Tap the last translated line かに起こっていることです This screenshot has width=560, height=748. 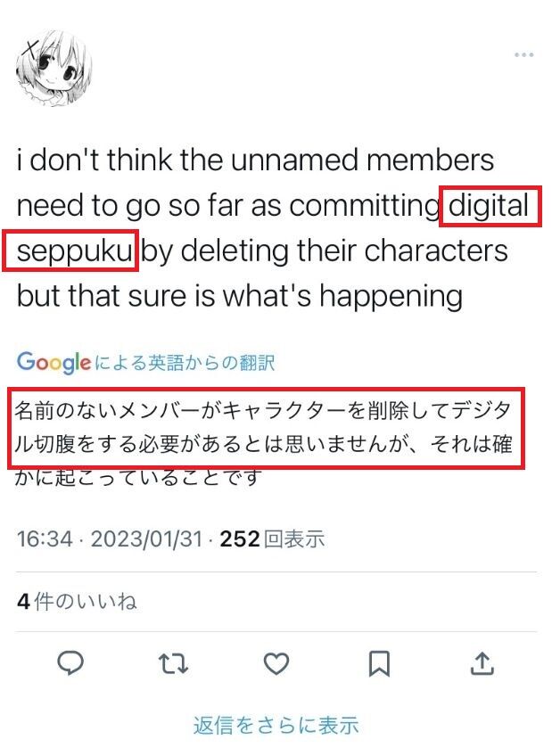138,477
